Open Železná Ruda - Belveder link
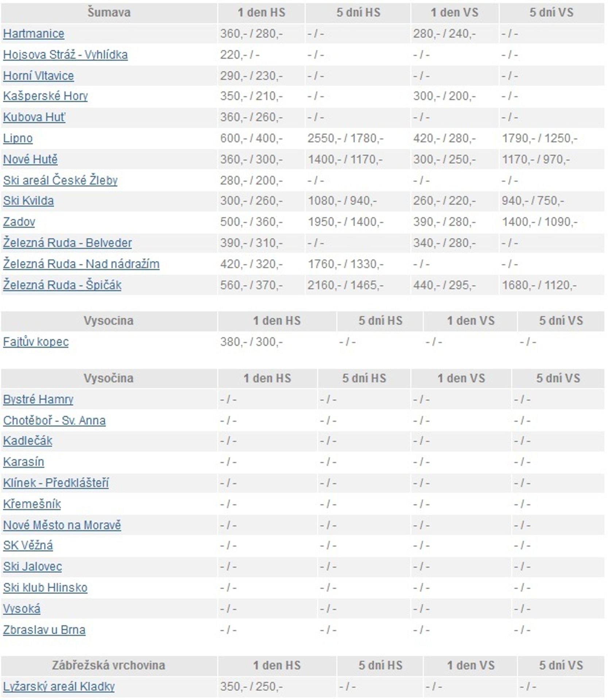The image size is (608, 700). pos(67,243)
